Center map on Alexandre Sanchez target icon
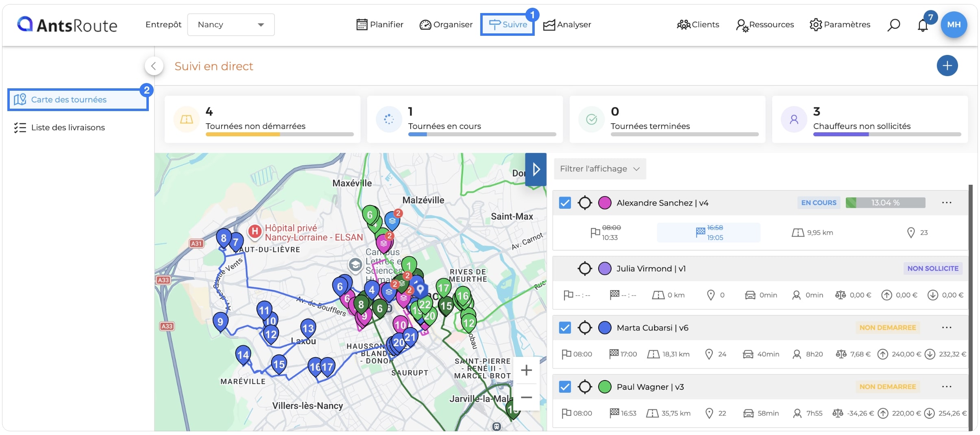This screenshot has height=435, width=980. tap(585, 203)
